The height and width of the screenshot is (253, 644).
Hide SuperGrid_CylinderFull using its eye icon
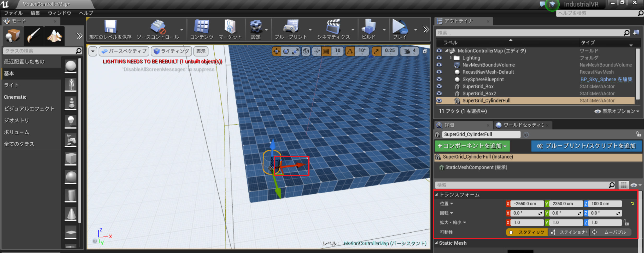[x=439, y=100]
